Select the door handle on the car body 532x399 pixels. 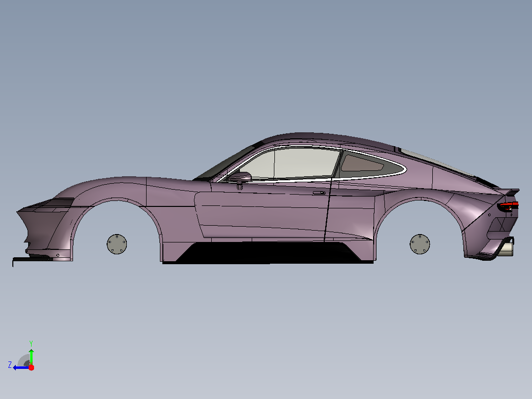319,193
